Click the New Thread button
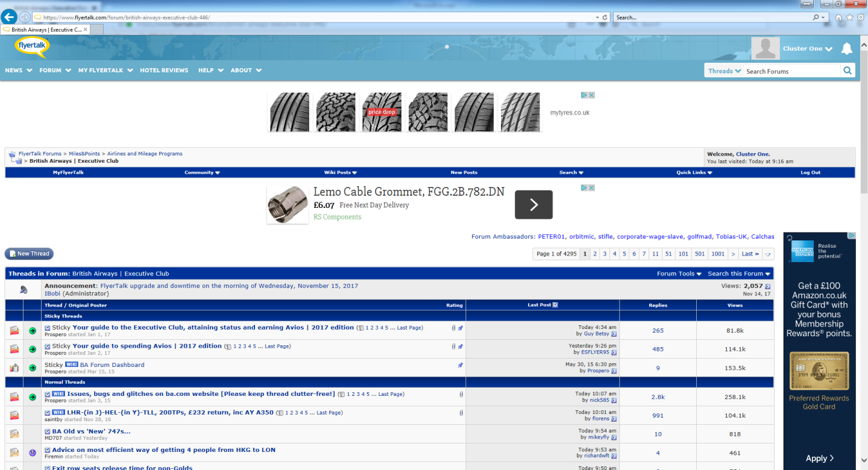868x470 pixels. click(x=29, y=254)
